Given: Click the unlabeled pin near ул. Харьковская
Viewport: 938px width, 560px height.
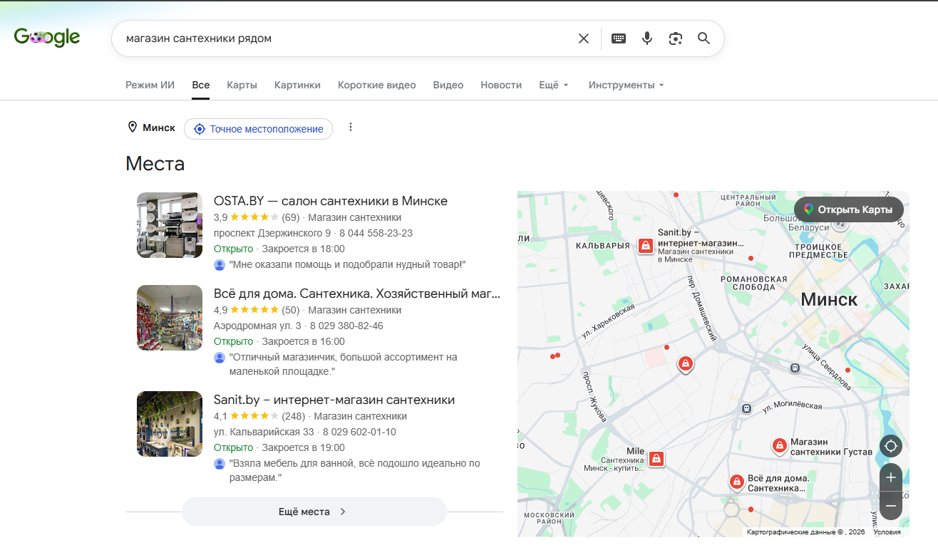Looking at the screenshot, I should [685, 364].
